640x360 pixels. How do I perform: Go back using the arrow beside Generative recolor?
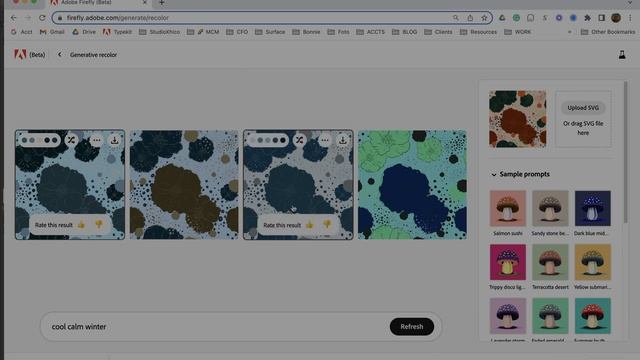(x=60, y=54)
